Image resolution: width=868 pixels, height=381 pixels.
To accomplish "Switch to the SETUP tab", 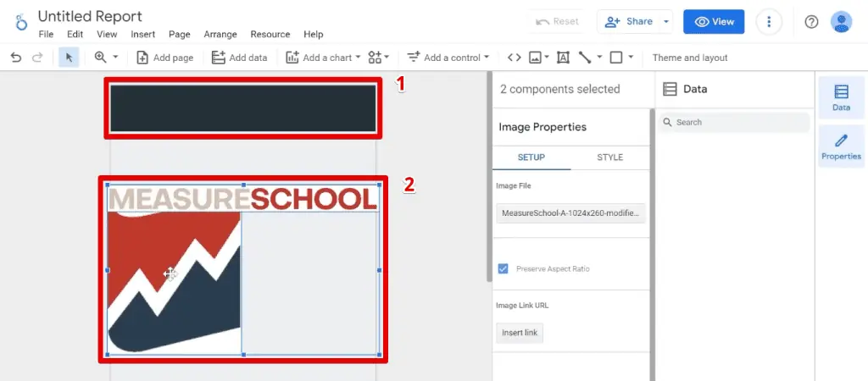I will pos(531,157).
